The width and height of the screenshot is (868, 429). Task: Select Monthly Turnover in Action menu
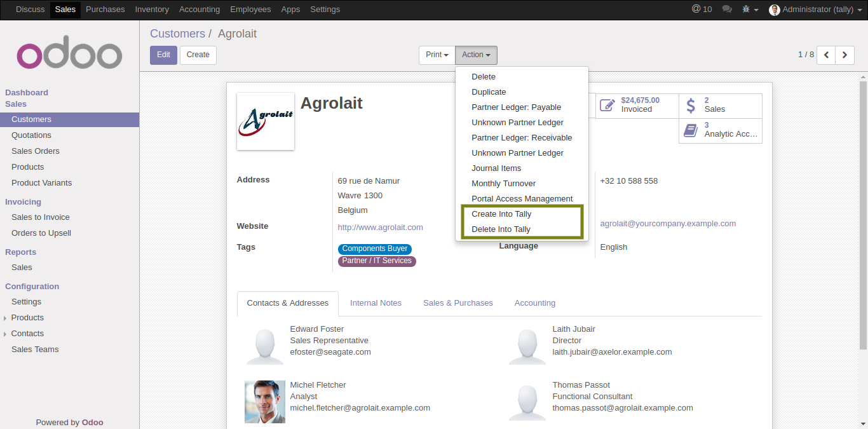[x=522, y=184]
